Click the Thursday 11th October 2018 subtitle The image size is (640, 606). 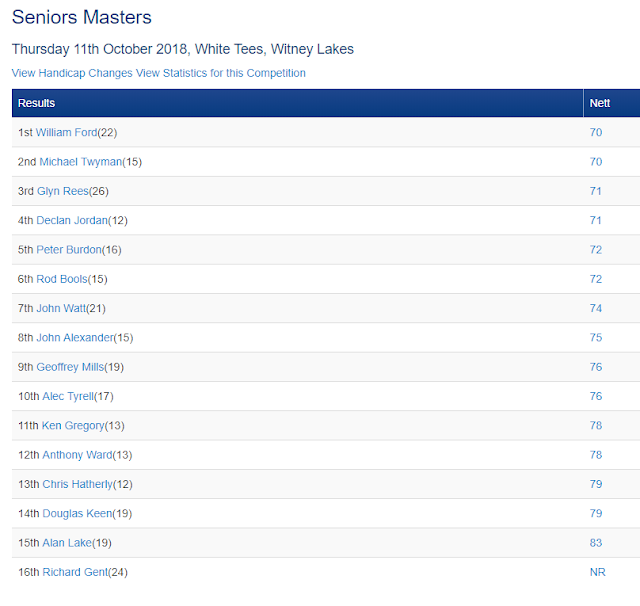point(183,49)
